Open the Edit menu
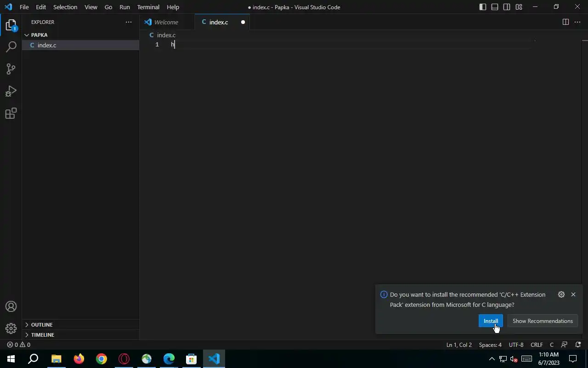 point(41,7)
